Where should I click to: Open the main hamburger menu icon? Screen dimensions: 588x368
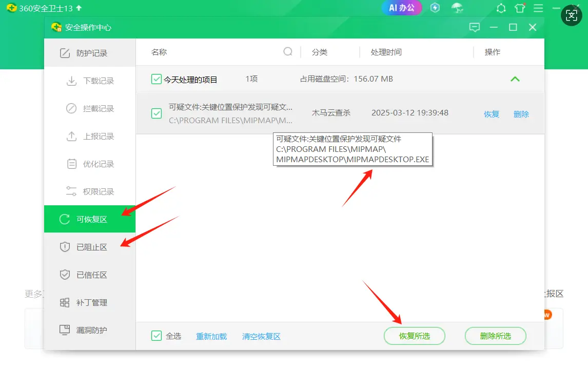[x=538, y=8]
